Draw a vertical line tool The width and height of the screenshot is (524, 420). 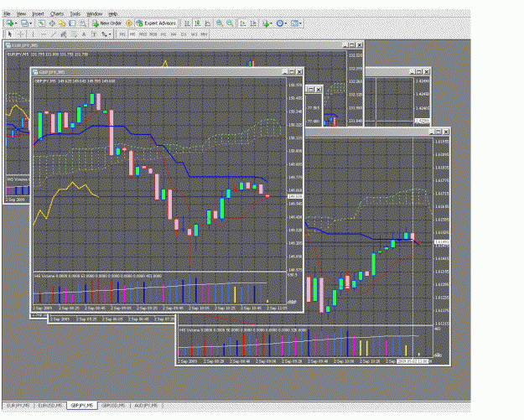(33, 34)
